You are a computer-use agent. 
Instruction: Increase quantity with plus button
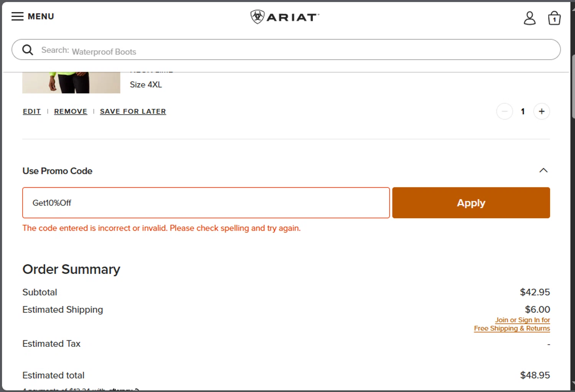click(x=541, y=112)
